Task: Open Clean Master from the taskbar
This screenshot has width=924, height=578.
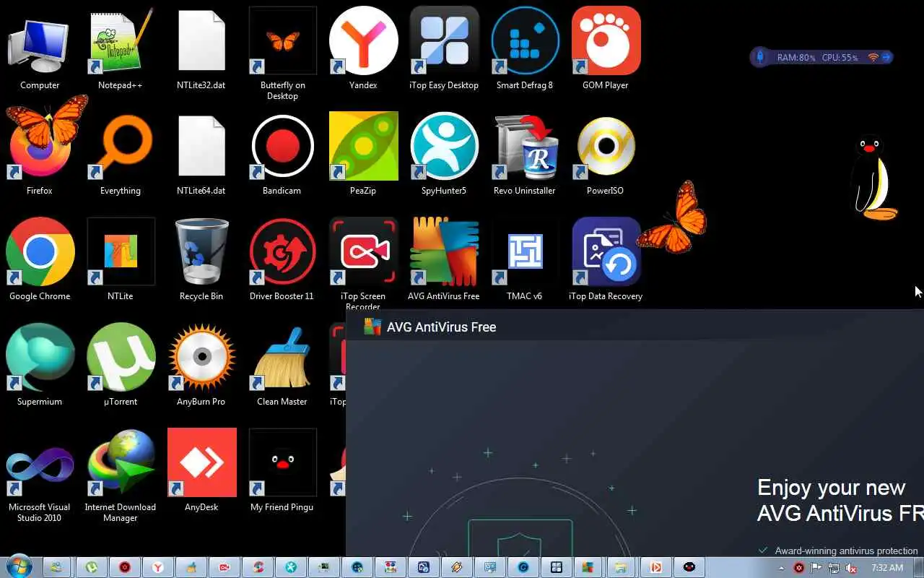Action: click(x=191, y=567)
